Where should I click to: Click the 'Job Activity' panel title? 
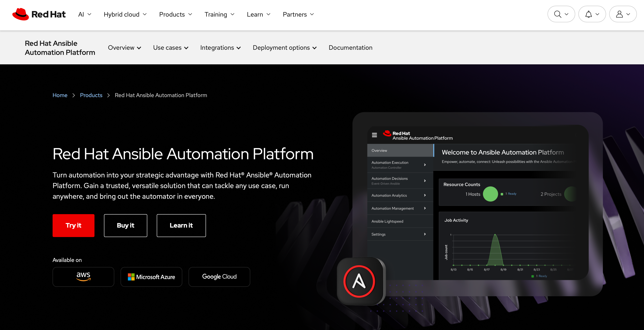(456, 220)
